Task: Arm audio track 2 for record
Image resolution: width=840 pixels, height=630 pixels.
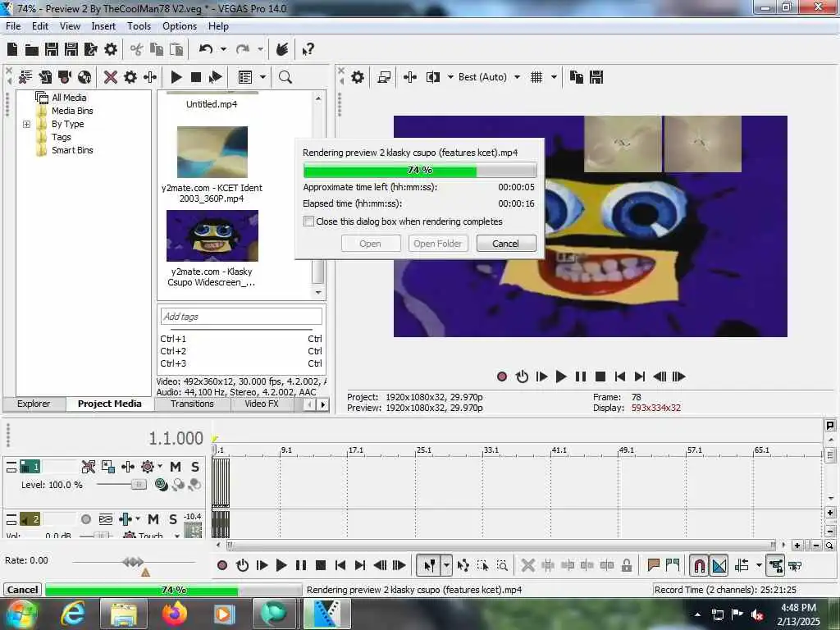Action: tap(85, 519)
